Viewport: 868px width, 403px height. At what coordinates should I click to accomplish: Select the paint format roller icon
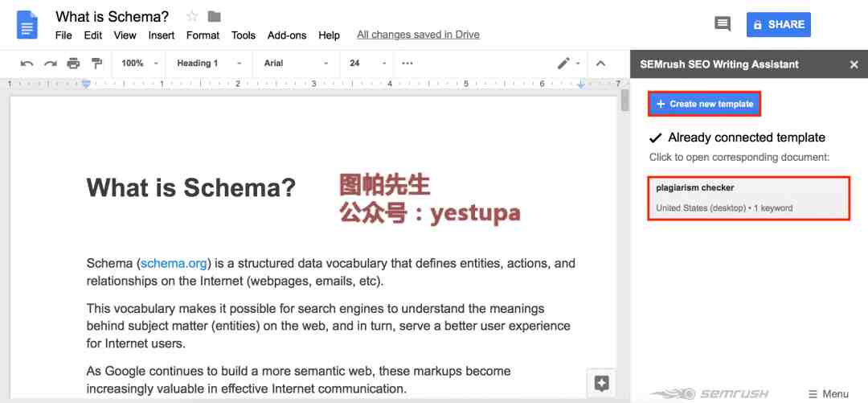97,64
